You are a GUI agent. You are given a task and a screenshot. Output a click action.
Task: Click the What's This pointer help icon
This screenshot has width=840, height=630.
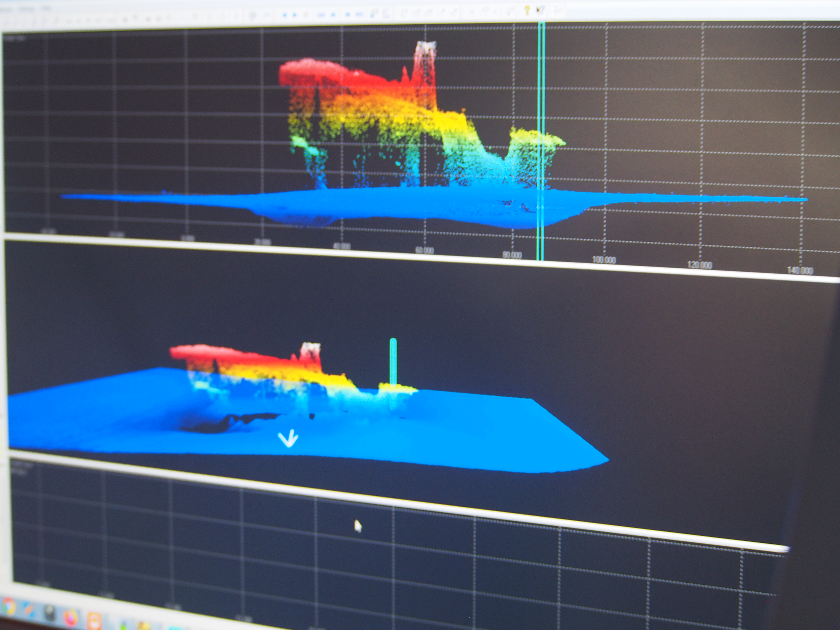540,10
